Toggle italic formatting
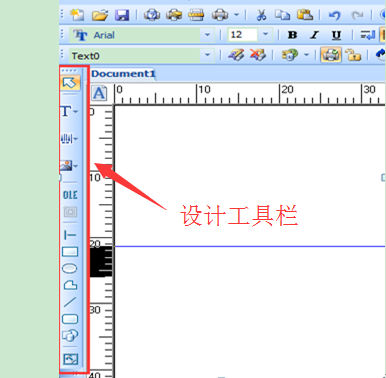This screenshot has width=386, height=378. click(314, 35)
